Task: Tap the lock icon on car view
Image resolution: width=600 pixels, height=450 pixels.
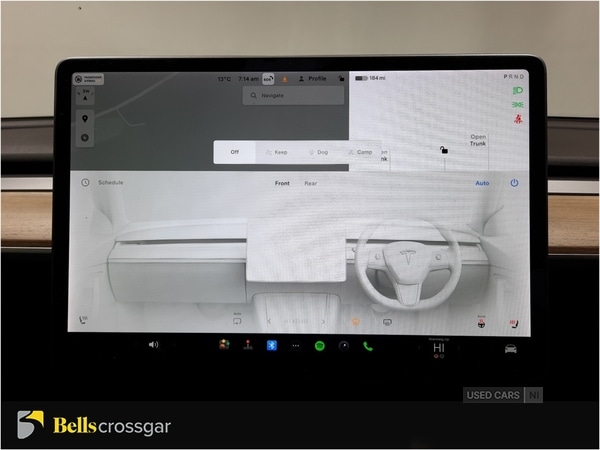Action: [443, 150]
